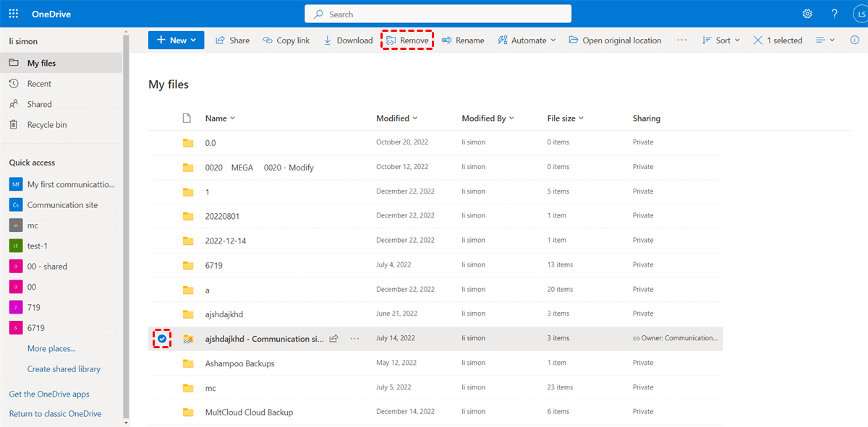
Task: Expand the Automate dropdown
Action: click(527, 40)
